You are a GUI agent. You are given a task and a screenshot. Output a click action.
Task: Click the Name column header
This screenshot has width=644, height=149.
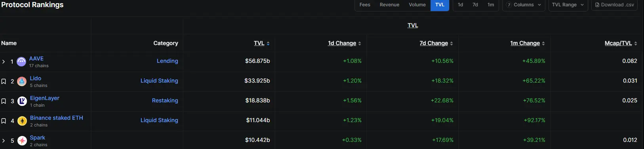pos(9,43)
